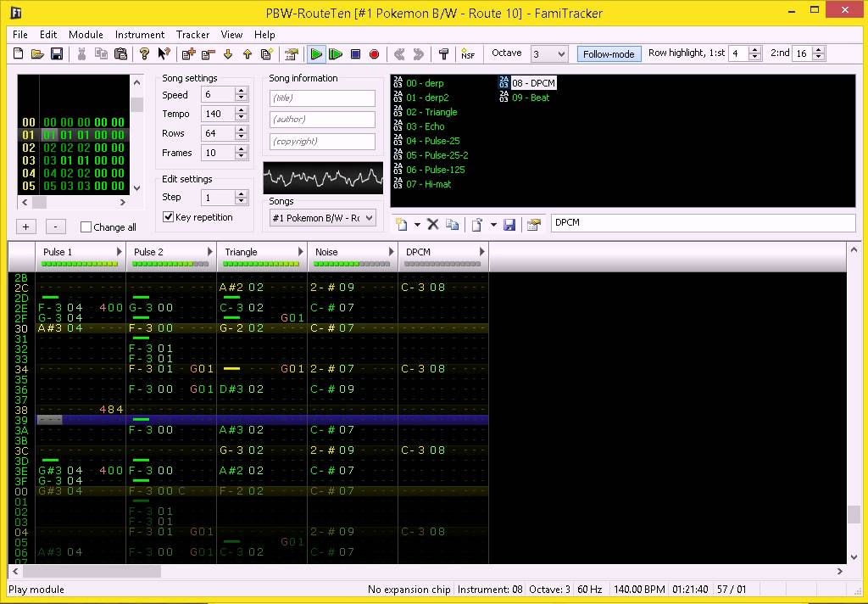Open new instrument type dropdown arrow
868x604 pixels.
click(x=417, y=225)
